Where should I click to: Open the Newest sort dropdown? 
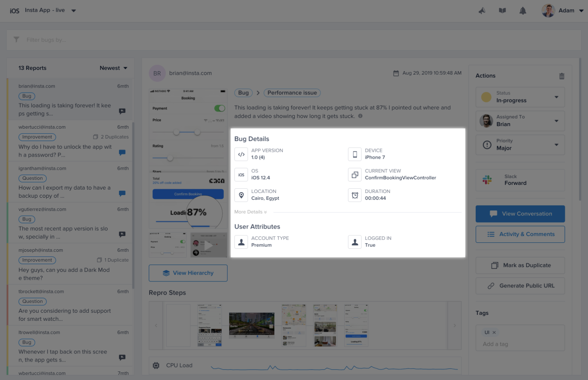(x=114, y=68)
